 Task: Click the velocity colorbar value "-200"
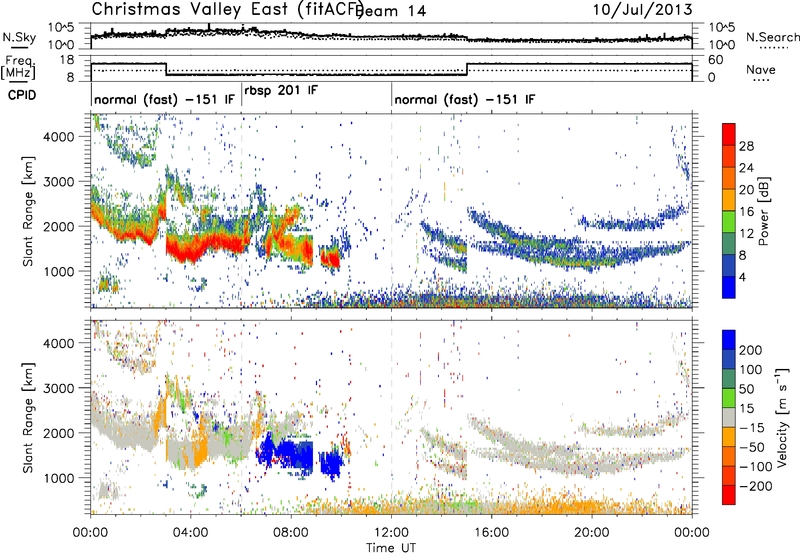click(756, 486)
